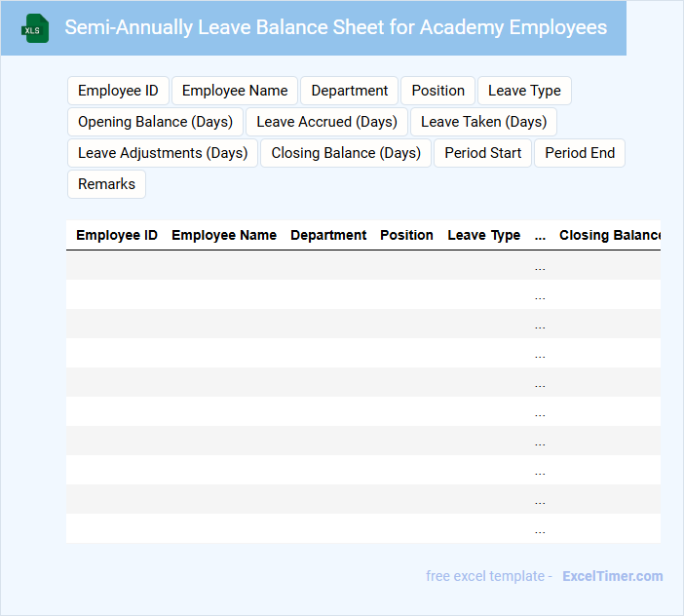This screenshot has height=616, width=684.
Task: Click the Employee Name table column header
Action: 224,235
